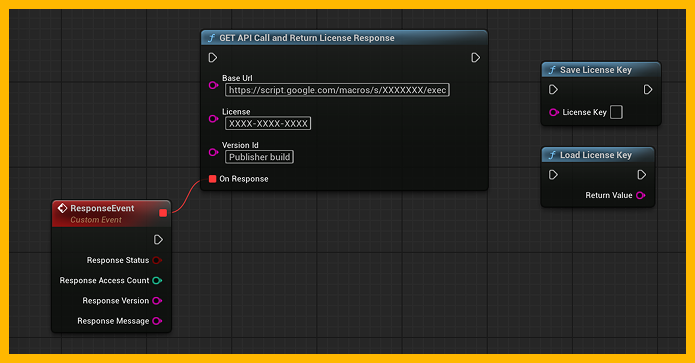Click the empty License Key value box

(x=616, y=112)
